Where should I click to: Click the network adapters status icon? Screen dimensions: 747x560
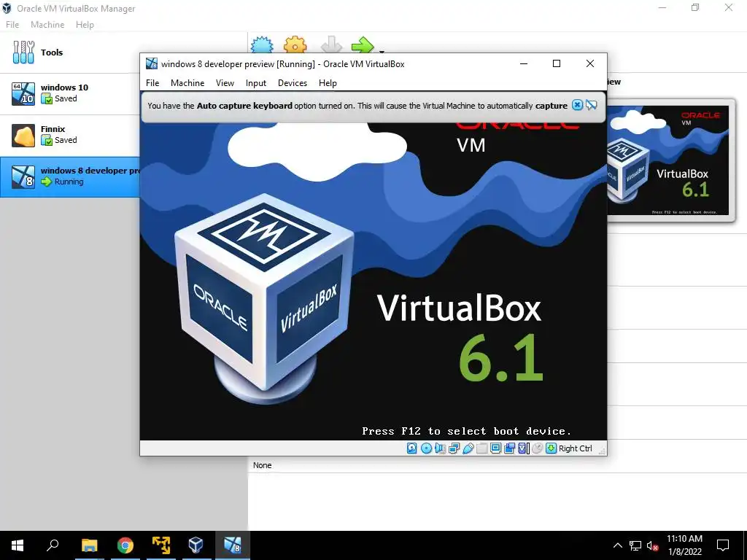point(454,448)
